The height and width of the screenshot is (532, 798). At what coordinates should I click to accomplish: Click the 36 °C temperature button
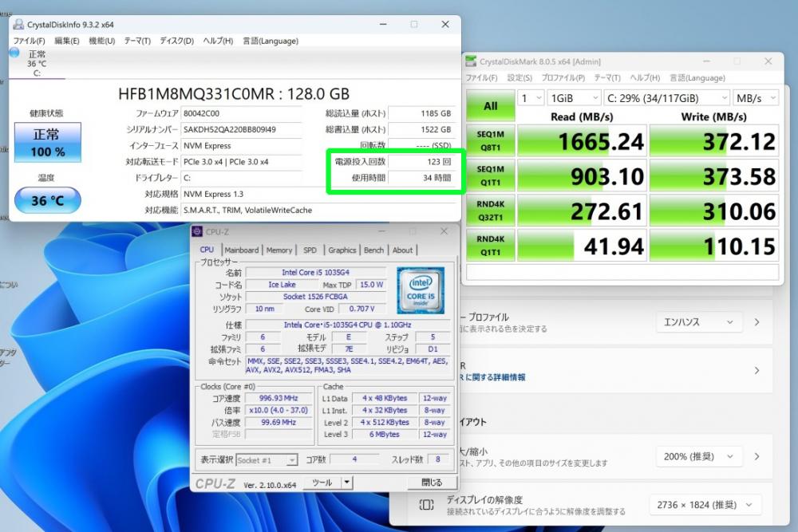coord(47,200)
